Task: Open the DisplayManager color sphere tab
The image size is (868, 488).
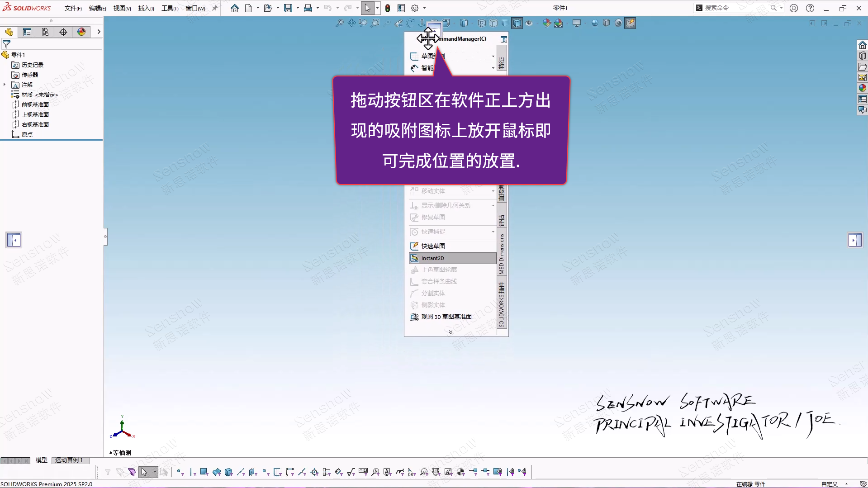Action: click(81, 32)
